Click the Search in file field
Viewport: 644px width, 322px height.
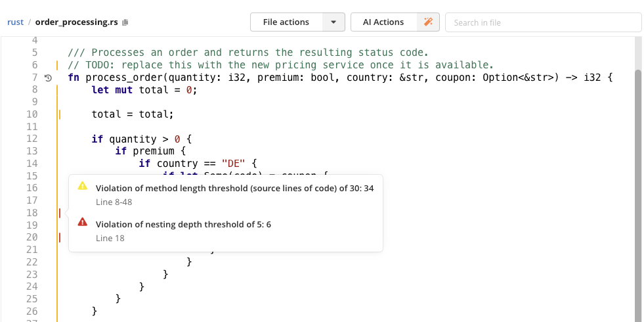543,22
